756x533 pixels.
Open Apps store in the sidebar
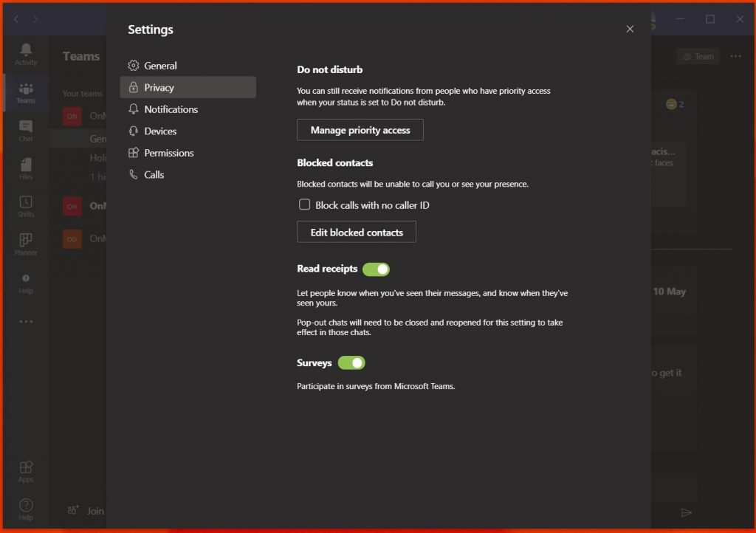coord(26,471)
